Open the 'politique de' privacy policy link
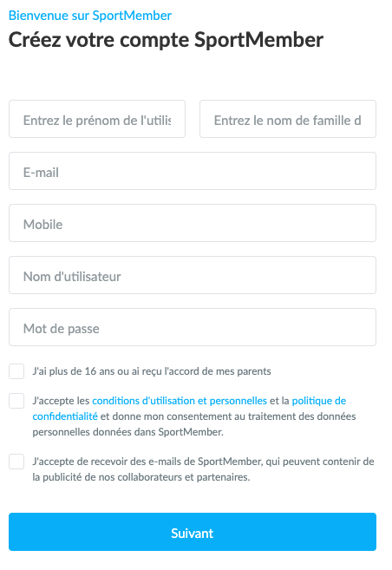This screenshot has height=570, width=392. 319,401
